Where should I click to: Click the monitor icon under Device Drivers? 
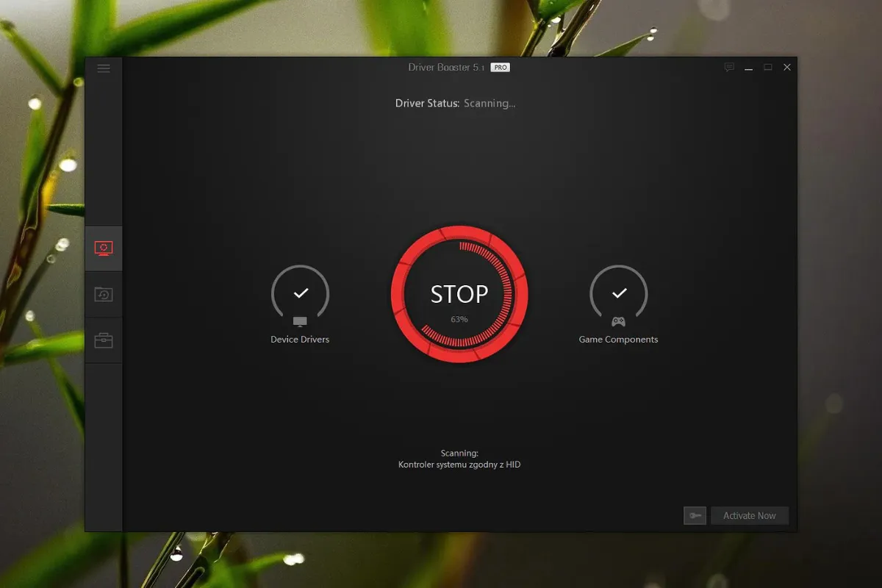tap(300, 322)
